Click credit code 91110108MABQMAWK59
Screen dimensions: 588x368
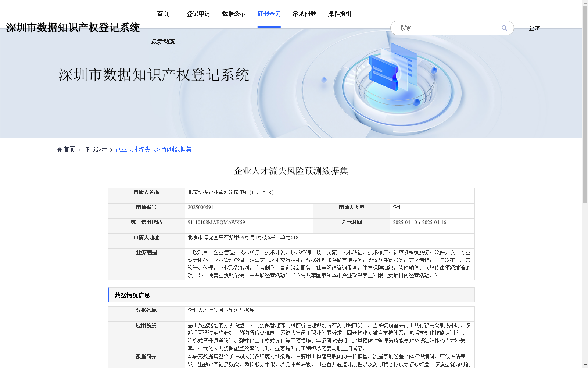[x=216, y=222]
